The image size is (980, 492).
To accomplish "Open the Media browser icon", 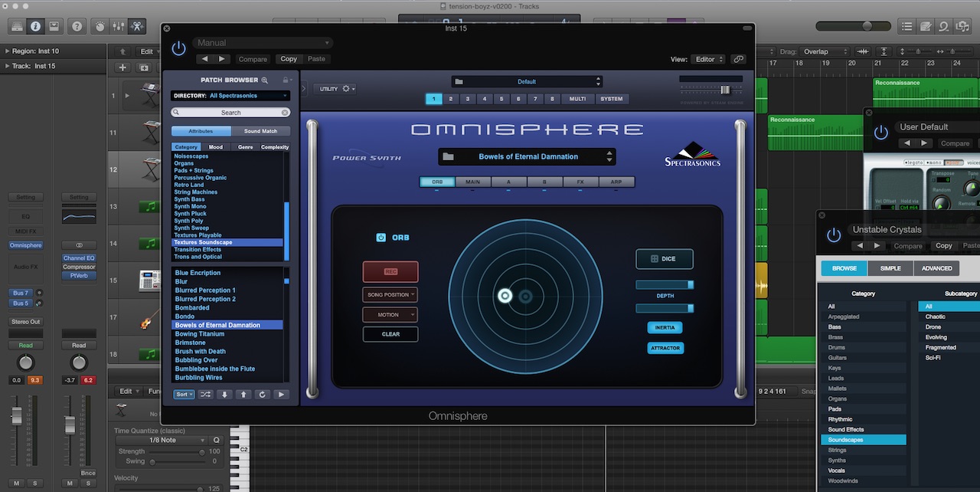I will click(x=962, y=26).
